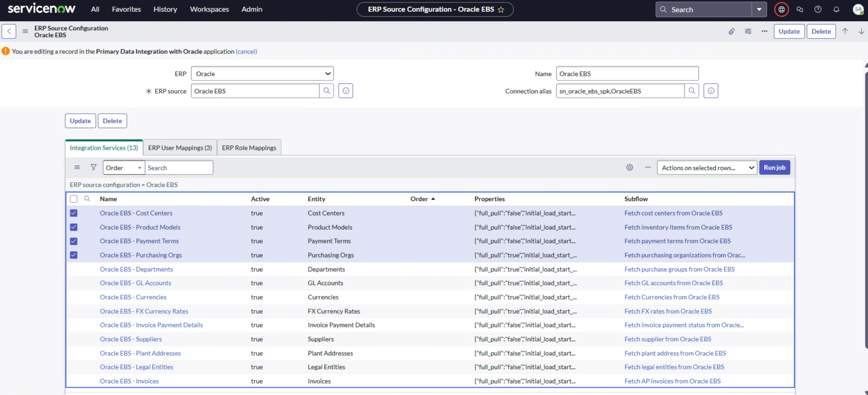Image resolution: width=868 pixels, height=395 pixels.
Task: Open Oracle EBS - Invoices record
Action: [129, 381]
